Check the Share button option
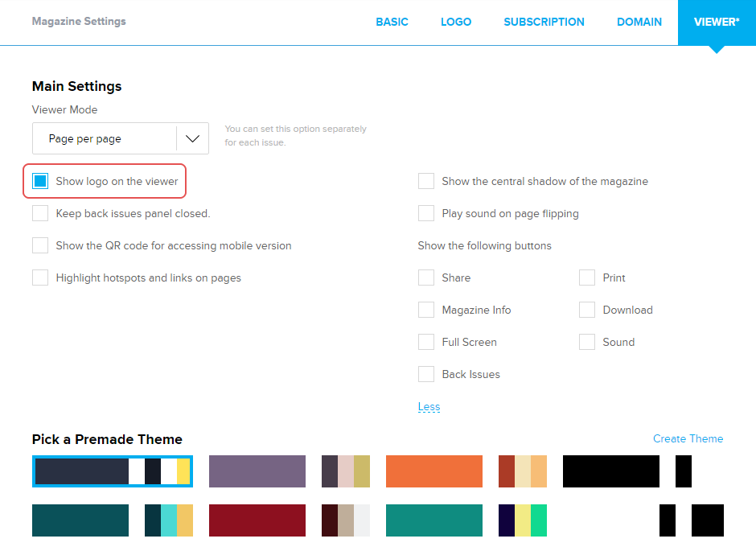Image resolution: width=756 pixels, height=551 pixels. point(426,278)
